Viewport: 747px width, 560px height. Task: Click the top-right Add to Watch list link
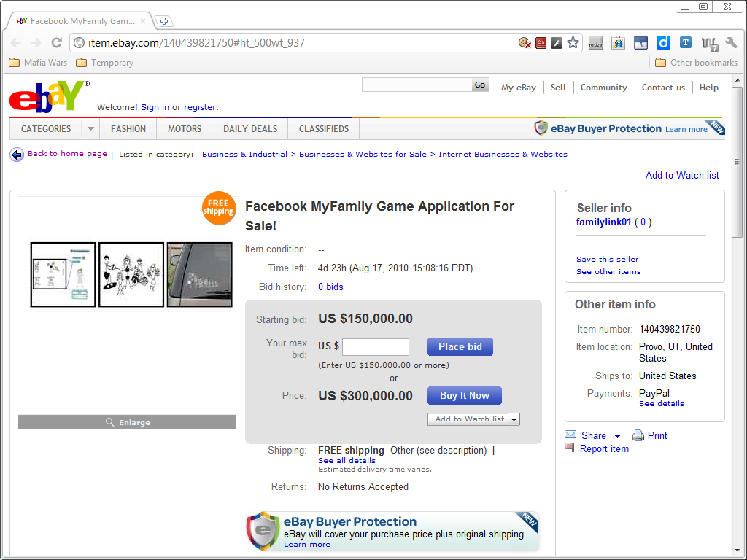pyautogui.click(x=682, y=175)
